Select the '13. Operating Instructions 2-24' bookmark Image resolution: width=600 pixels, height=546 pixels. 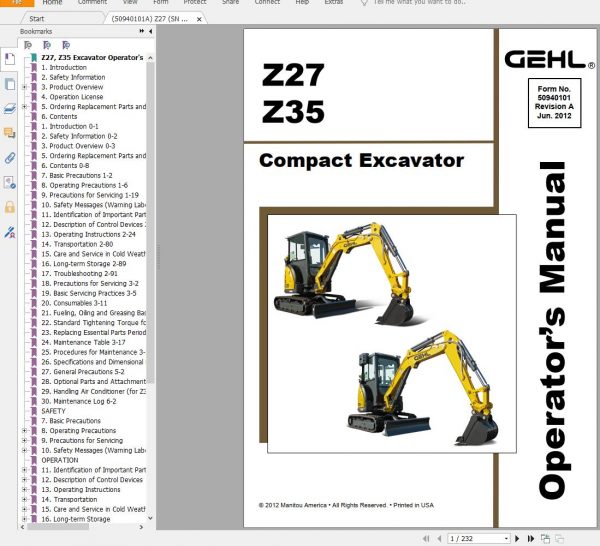[88, 234]
